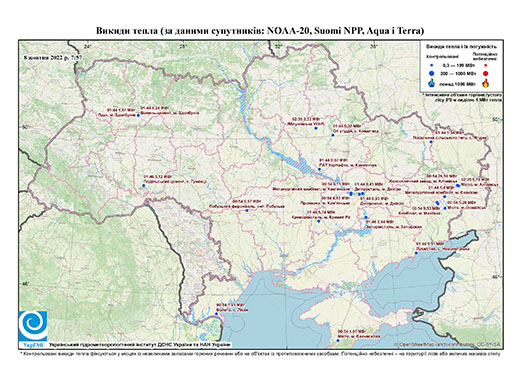Screen dimensions: 520x368
Task: Select the blue marker at Запоріжжя
Action: pyautogui.click(x=366, y=217)
